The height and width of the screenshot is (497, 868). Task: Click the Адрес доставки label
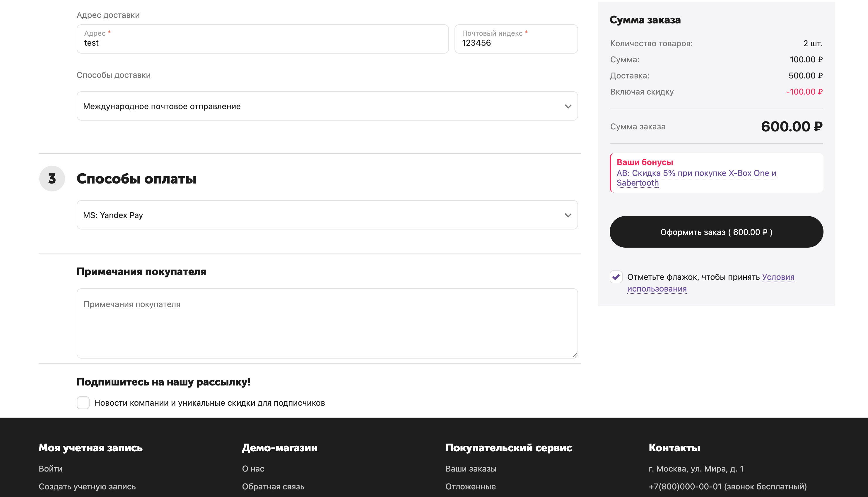pyautogui.click(x=108, y=15)
